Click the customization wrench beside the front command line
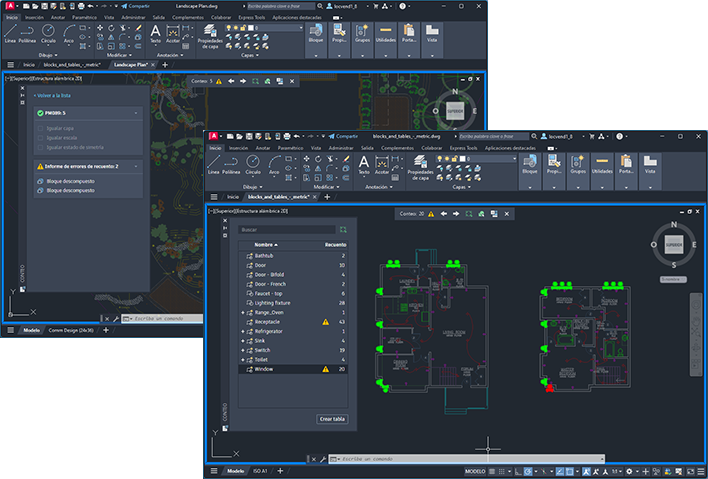Image resolution: width=708 pixels, height=479 pixels. point(323,459)
